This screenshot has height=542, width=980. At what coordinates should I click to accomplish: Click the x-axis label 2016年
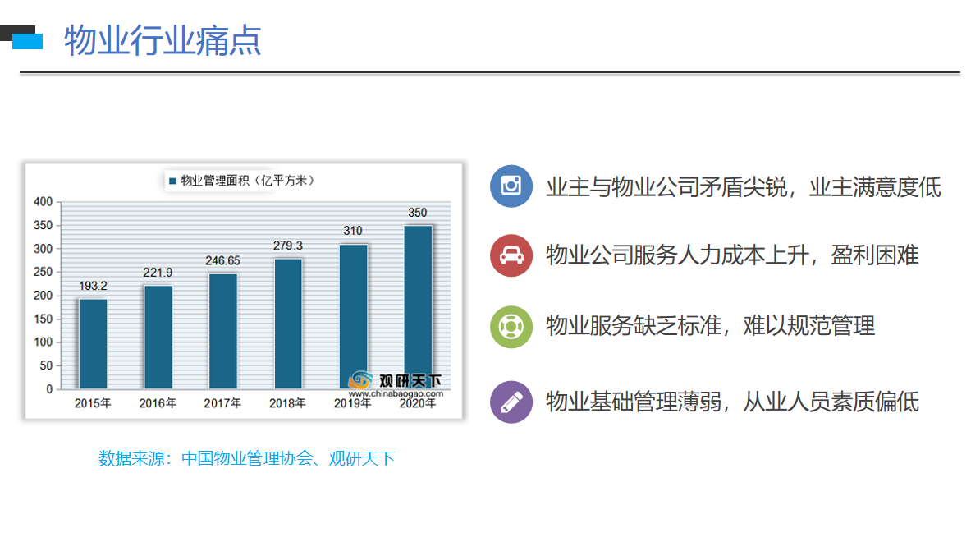click(x=158, y=403)
